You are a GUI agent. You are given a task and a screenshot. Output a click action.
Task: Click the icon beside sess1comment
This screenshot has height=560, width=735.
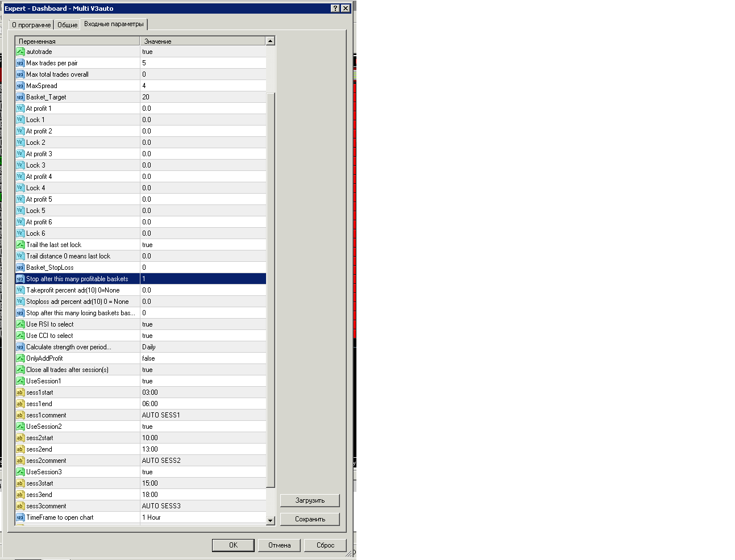point(20,415)
